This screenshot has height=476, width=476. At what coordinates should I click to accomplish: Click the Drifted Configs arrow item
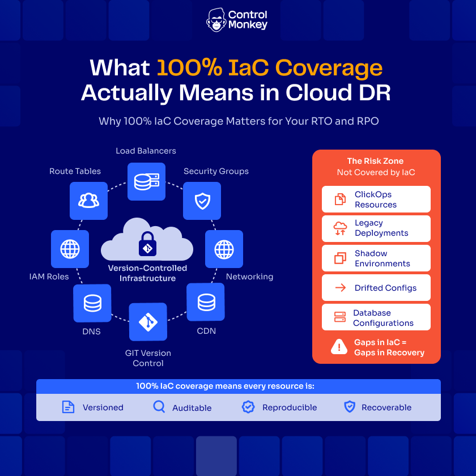click(376, 287)
